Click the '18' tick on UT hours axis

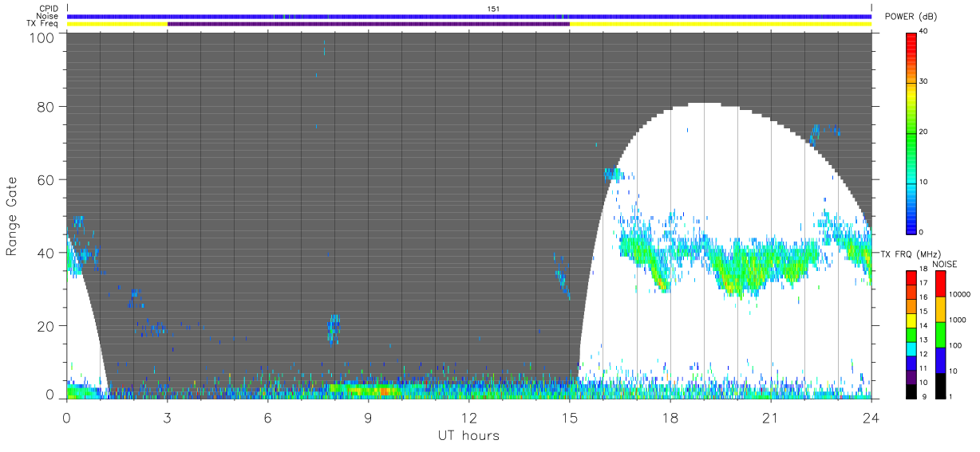pos(670,417)
